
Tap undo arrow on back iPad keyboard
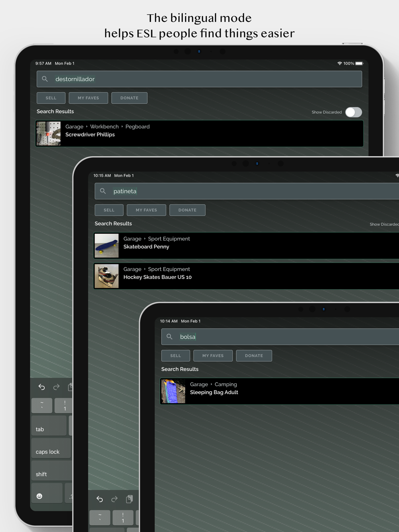(x=41, y=387)
